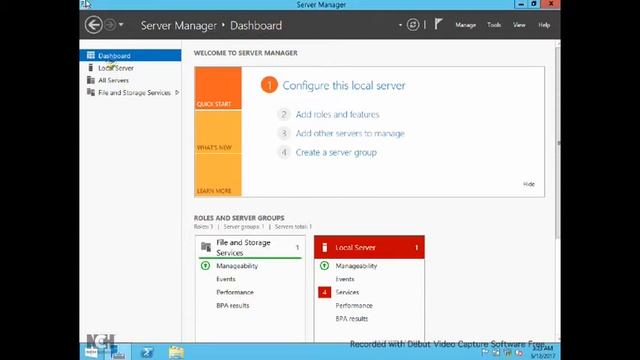Open the Quick Start tile
640x360 pixels.
pos(218,89)
